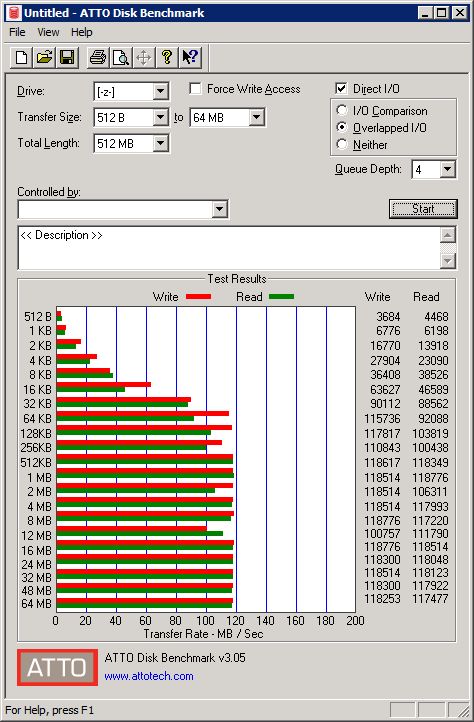This screenshot has width=474, height=722.
Task: Click inside the Description text box
Action: tap(229, 248)
